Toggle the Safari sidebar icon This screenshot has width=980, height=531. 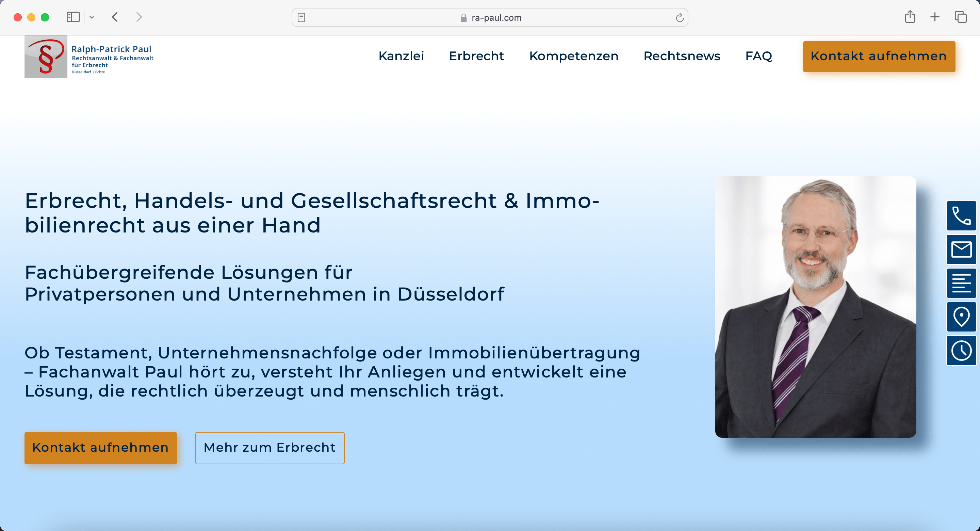(73, 17)
